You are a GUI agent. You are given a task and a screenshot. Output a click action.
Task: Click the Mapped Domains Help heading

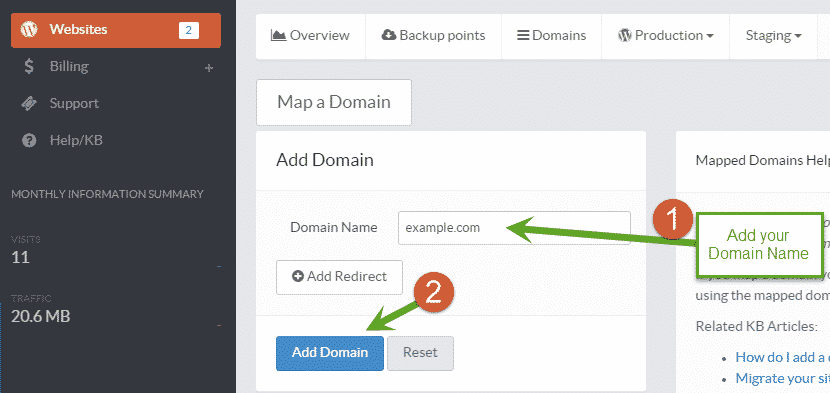[762, 160]
